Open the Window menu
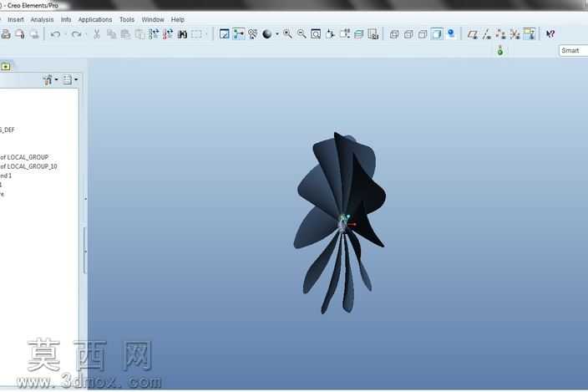 153,19
